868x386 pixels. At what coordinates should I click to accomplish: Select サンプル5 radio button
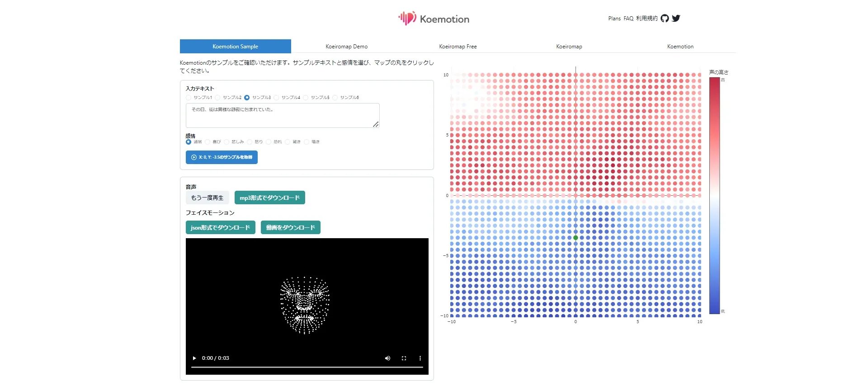click(x=306, y=98)
